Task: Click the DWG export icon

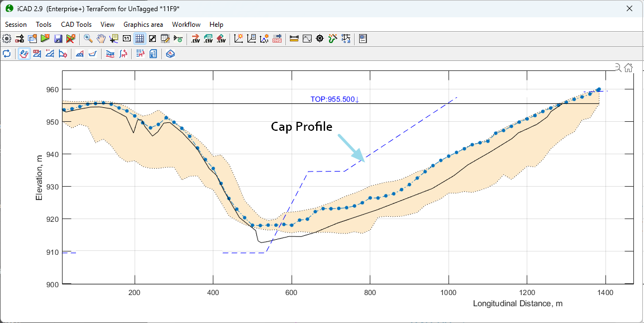Action: click(276, 39)
